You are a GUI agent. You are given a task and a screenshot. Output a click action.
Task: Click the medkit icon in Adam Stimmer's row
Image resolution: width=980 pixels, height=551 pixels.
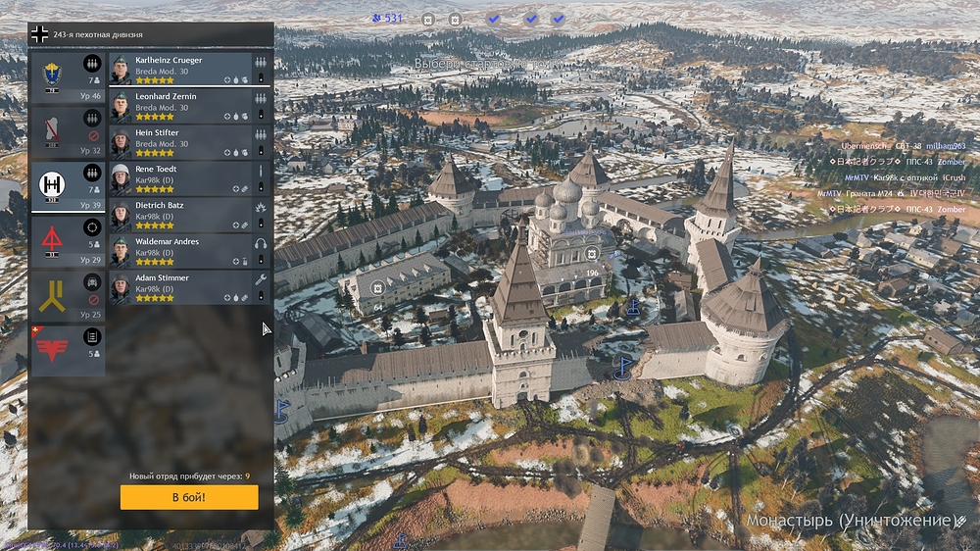(227, 298)
